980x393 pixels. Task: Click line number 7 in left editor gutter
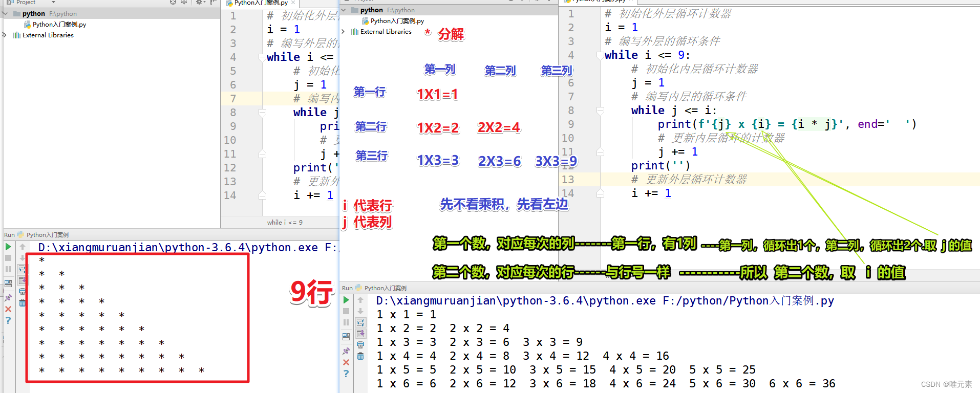click(233, 98)
